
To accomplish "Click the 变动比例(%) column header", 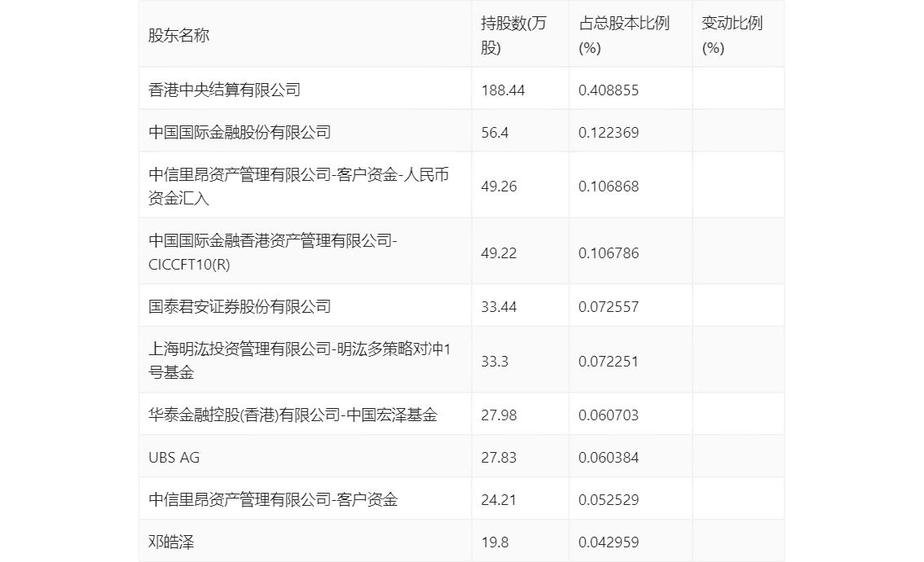I will coord(732,35).
